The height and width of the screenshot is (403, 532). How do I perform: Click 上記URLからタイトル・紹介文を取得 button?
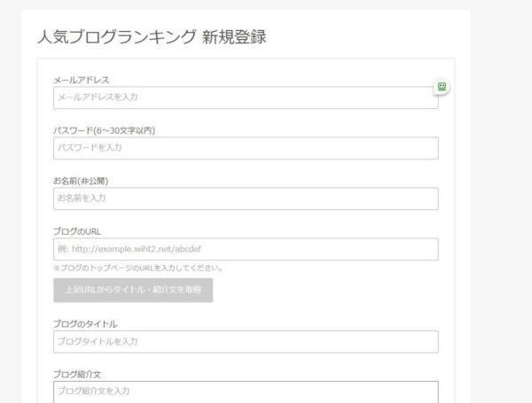(x=133, y=291)
